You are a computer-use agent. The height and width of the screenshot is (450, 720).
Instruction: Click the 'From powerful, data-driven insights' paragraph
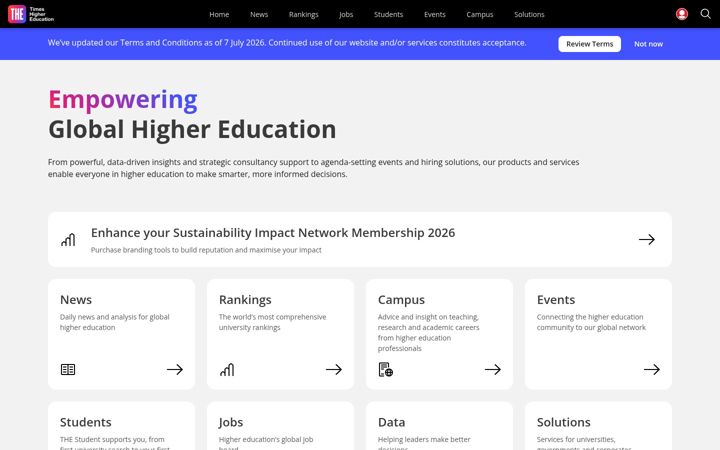point(314,168)
